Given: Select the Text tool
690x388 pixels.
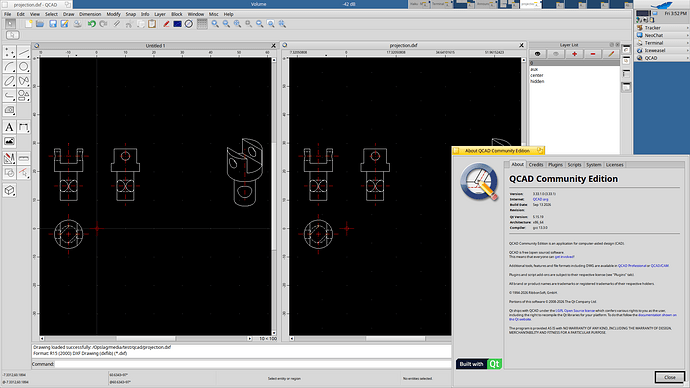Looking at the screenshot, I should [x=9, y=127].
